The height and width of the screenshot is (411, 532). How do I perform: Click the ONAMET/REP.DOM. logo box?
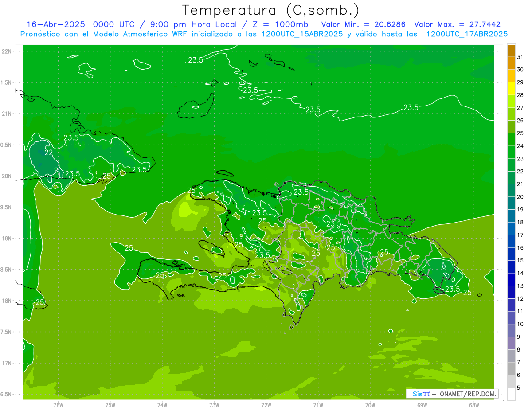point(452,394)
